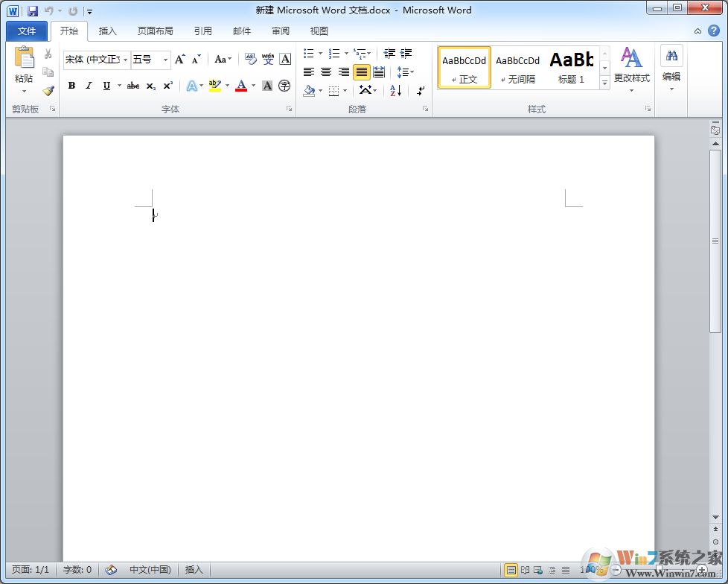728x584 pixels.
Task: Open the 文件 menu
Action: pyautogui.click(x=26, y=31)
